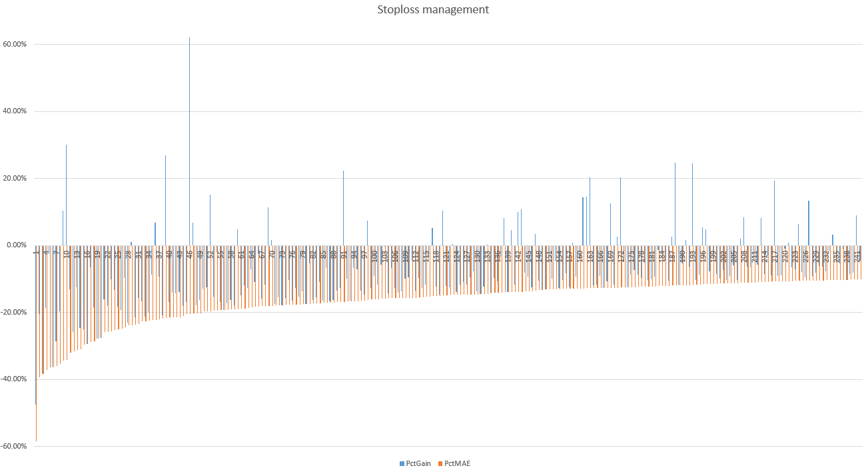Select the orange PctMAE legend color marker

tap(440, 463)
